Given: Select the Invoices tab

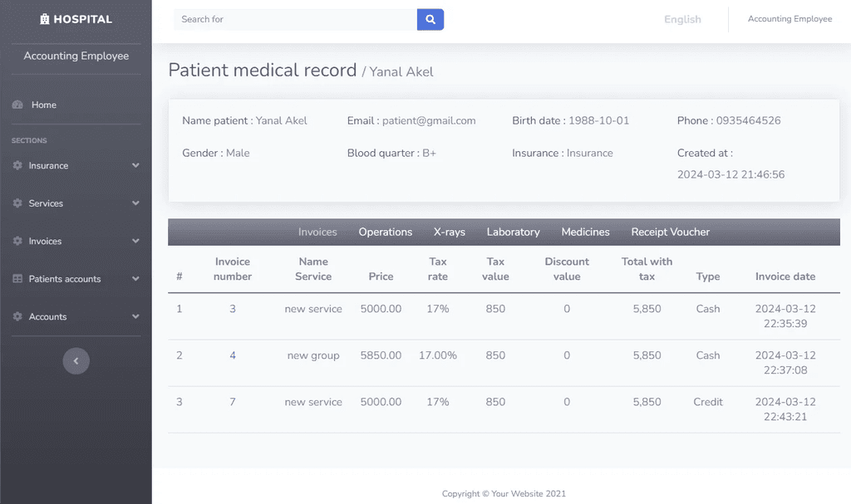Looking at the screenshot, I should [x=317, y=232].
